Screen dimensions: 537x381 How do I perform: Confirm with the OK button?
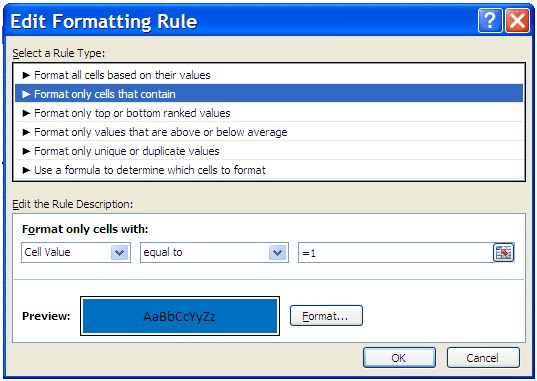[x=399, y=358]
